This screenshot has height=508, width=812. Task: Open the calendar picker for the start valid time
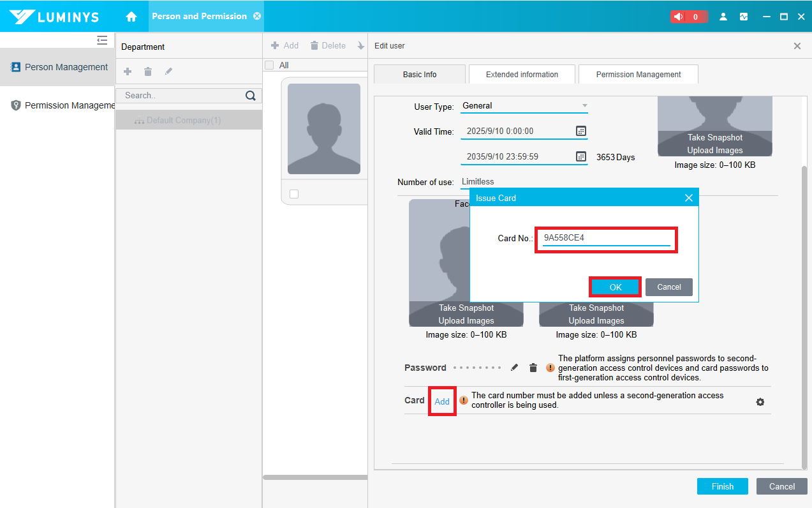click(580, 131)
